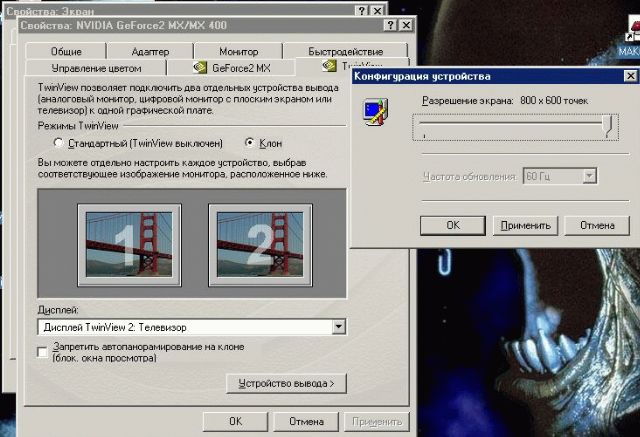Screen dimensions: 640x437
Task: Click Отмена in the NVIDIA properties window
Action: coord(306,421)
